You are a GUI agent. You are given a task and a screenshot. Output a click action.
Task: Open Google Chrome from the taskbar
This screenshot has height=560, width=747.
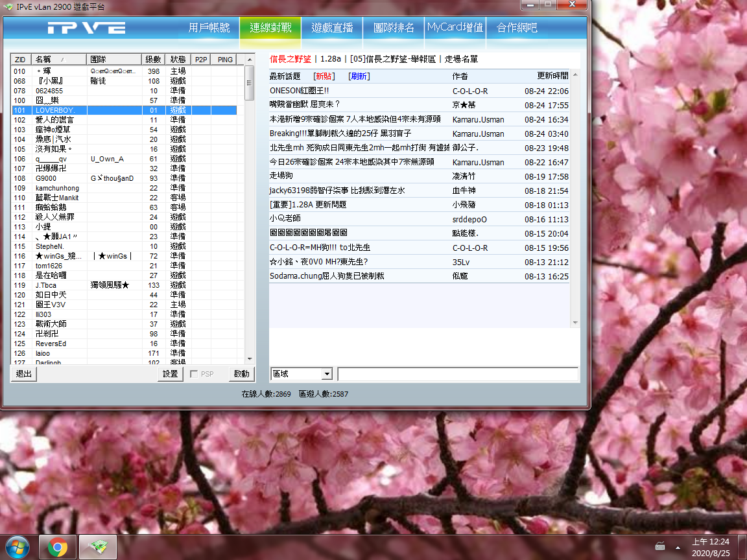[x=57, y=548]
